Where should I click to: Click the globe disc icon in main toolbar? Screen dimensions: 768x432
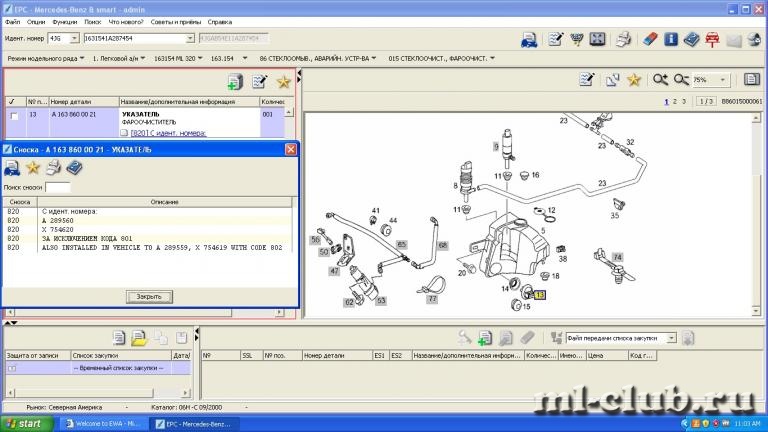755,39
